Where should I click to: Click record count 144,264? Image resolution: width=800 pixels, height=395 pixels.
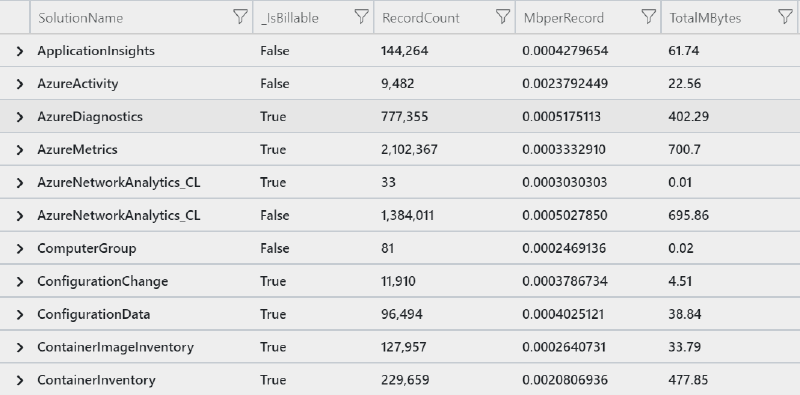coord(405,51)
